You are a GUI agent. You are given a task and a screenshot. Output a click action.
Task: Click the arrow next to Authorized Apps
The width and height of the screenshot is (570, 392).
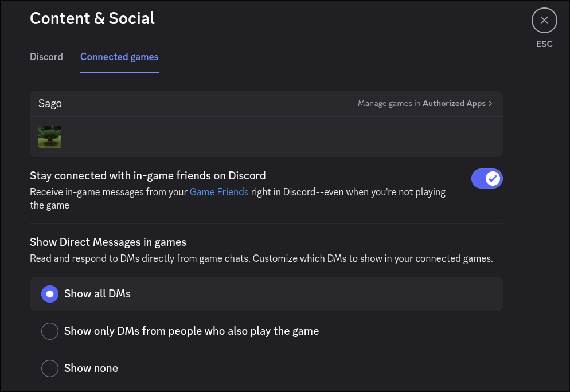click(490, 103)
